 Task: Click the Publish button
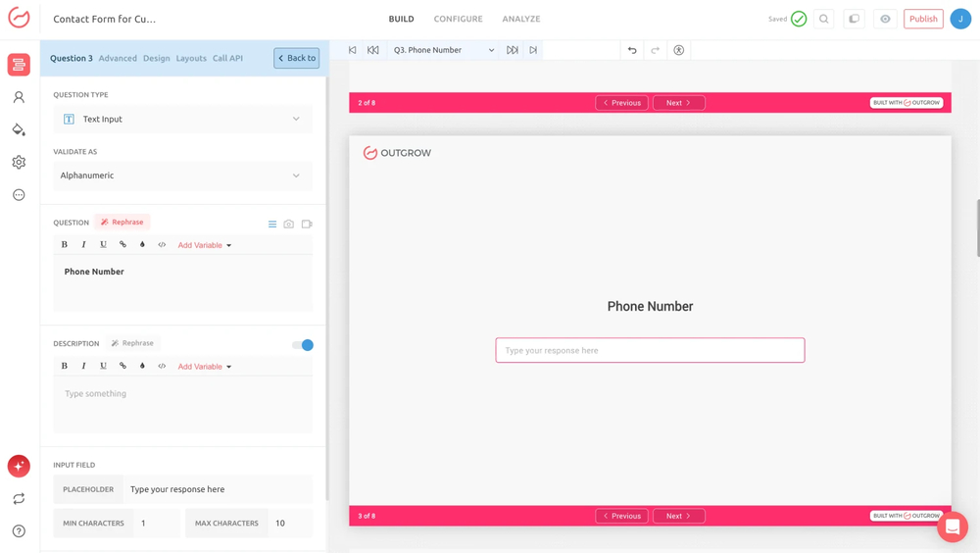(923, 19)
